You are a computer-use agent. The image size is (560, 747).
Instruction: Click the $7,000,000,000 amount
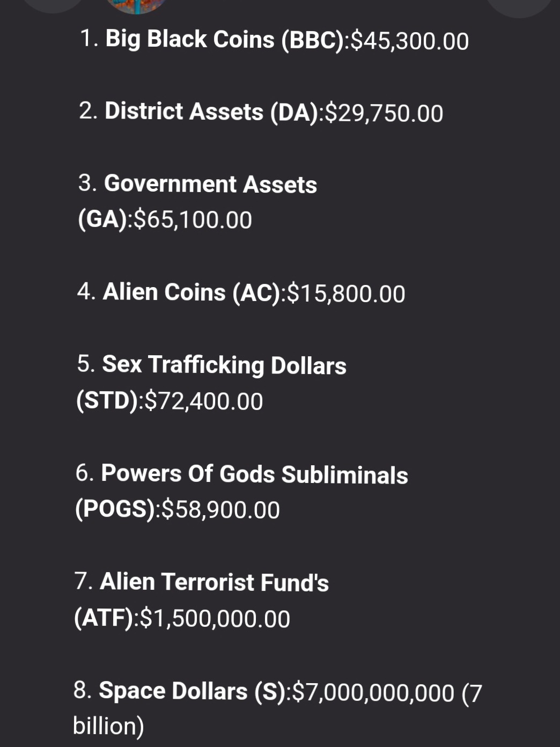point(373,692)
